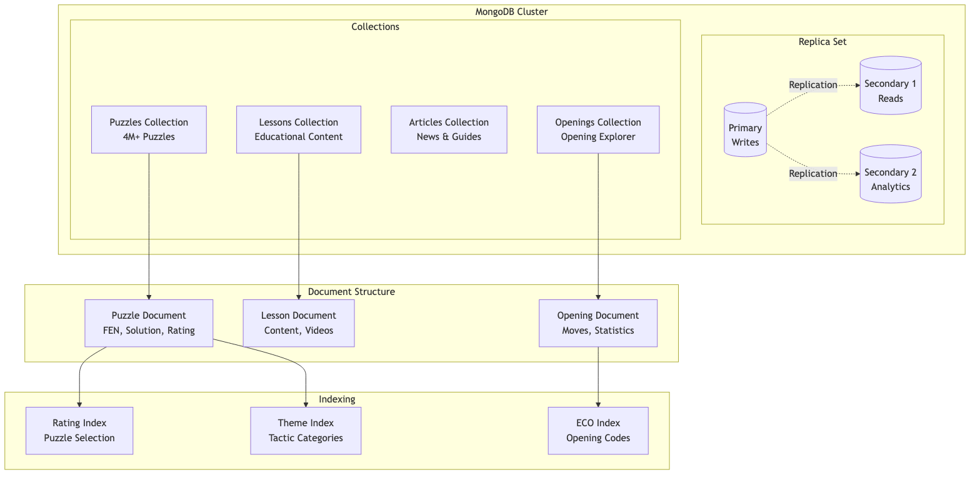The height and width of the screenshot is (480, 980).
Task: Click the MongoDB Cluster title
Action: [512, 11]
